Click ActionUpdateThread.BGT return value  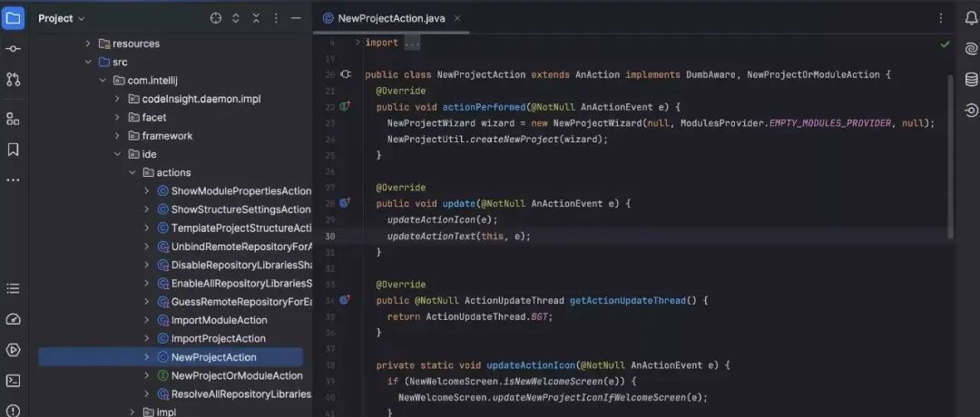pyautogui.click(x=489, y=316)
